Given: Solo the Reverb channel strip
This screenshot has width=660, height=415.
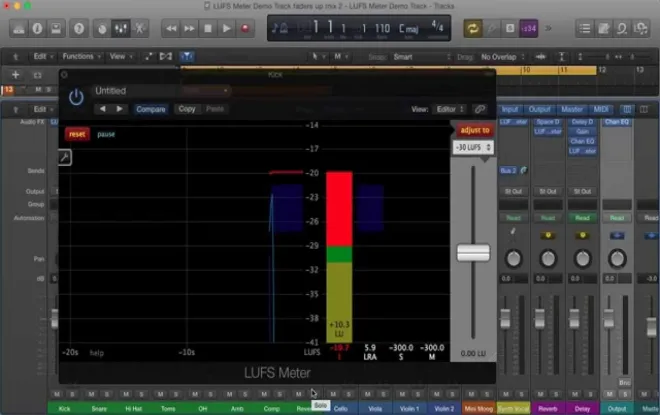Looking at the screenshot, I should point(556,394).
